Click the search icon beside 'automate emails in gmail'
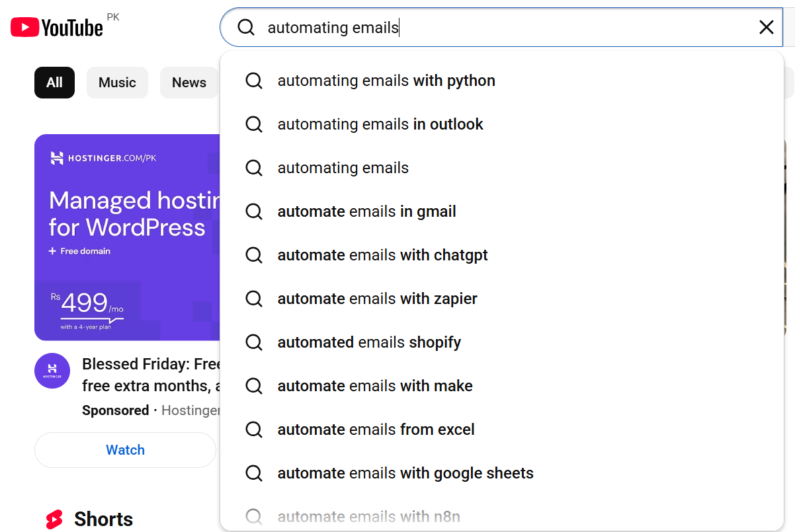 (x=254, y=211)
